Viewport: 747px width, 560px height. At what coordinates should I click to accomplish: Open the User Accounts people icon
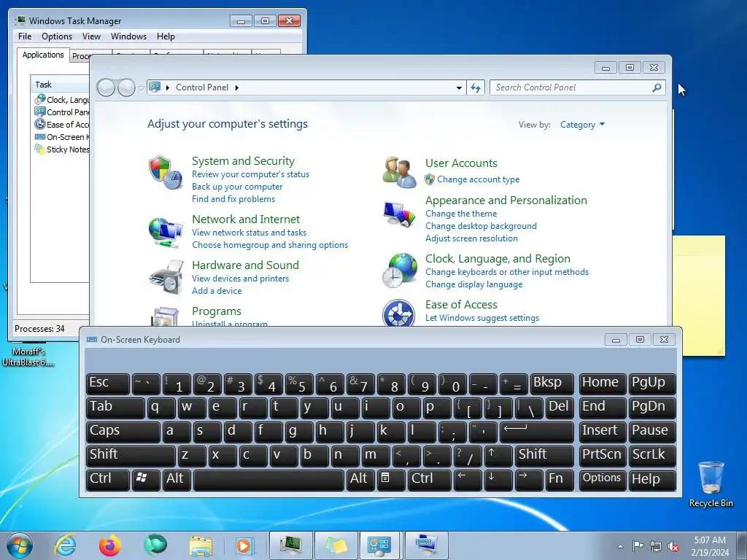399,172
